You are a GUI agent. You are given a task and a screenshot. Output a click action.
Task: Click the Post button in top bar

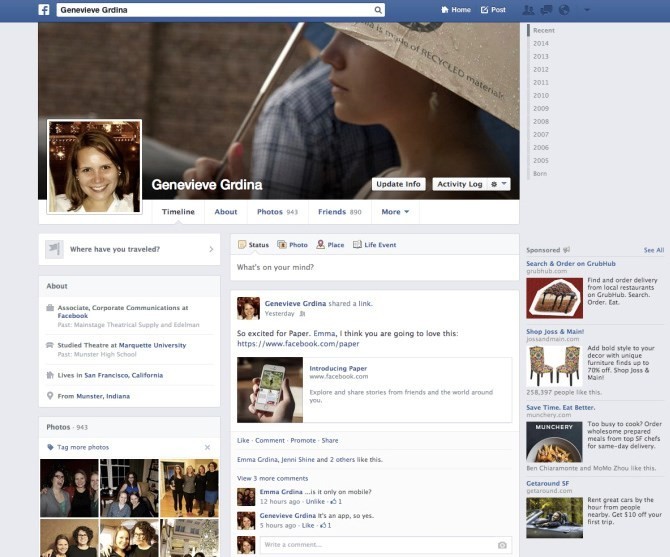[493, 10]
